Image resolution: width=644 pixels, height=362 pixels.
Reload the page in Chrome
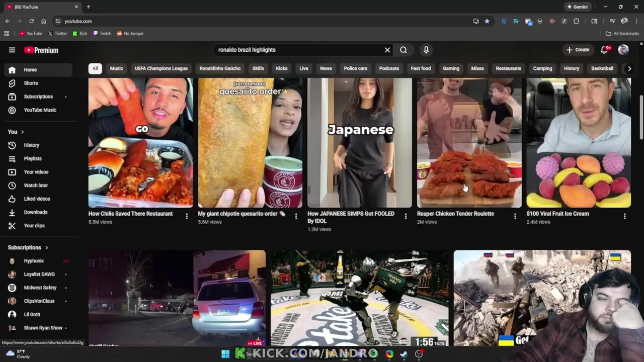(31, 21)
